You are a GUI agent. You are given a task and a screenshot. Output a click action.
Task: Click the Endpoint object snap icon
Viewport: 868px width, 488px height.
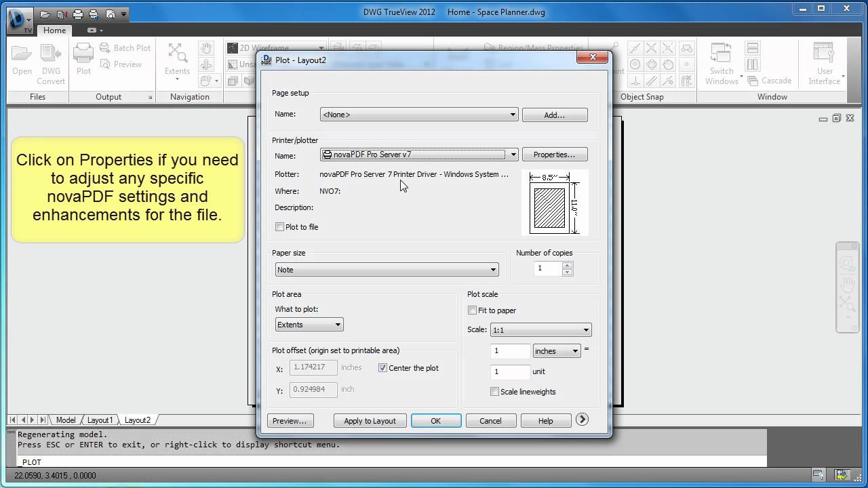pos(635,49)
